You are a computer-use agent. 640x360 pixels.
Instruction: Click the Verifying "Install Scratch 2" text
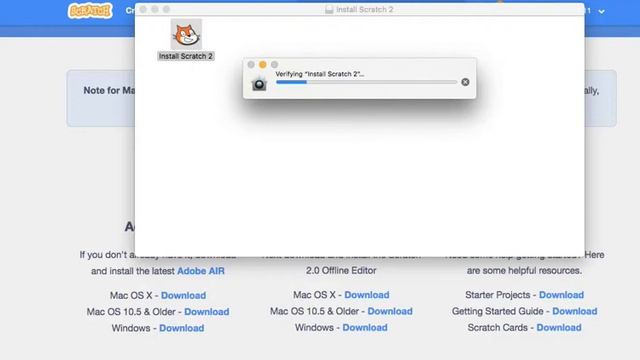pos(320,74)
